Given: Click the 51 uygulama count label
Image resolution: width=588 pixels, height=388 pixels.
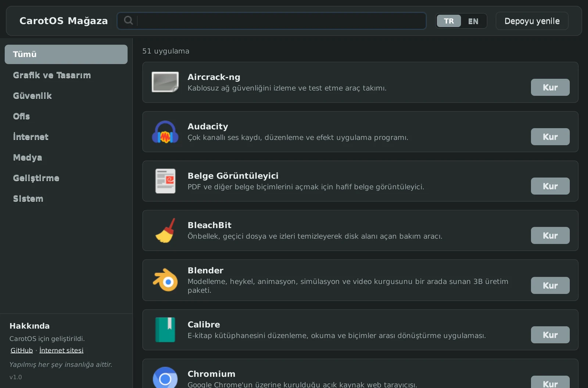Looking at the screenshot, I should coord(166,51).
